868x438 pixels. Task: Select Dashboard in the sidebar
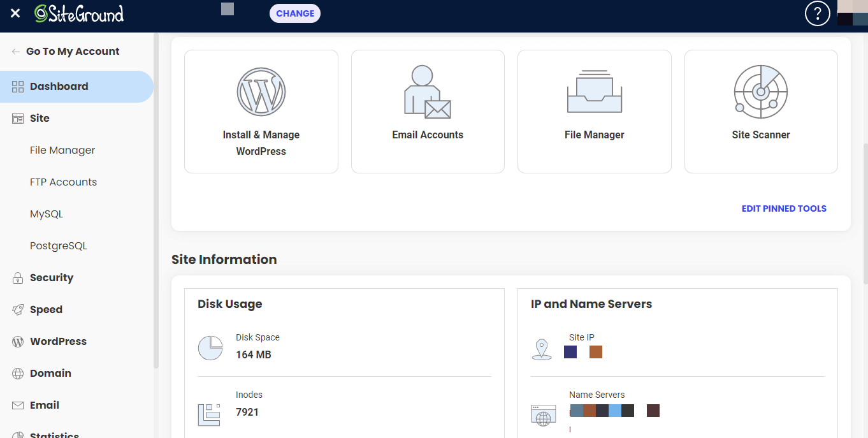coord(59,87)
